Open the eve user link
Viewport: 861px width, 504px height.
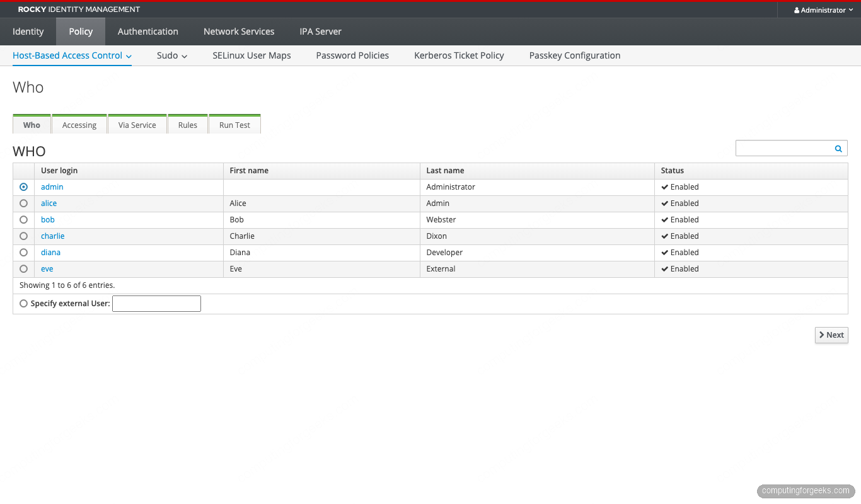point(47,269)
